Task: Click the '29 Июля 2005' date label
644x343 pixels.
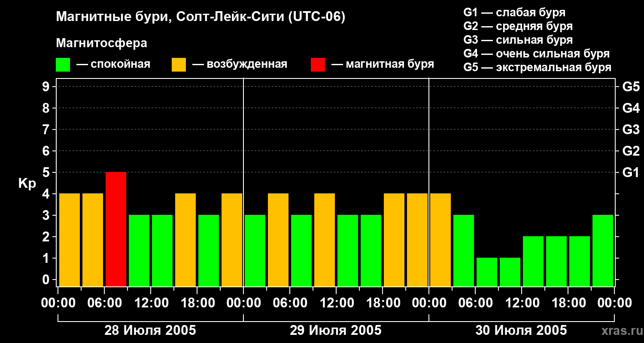Action: tap(336, 331)
